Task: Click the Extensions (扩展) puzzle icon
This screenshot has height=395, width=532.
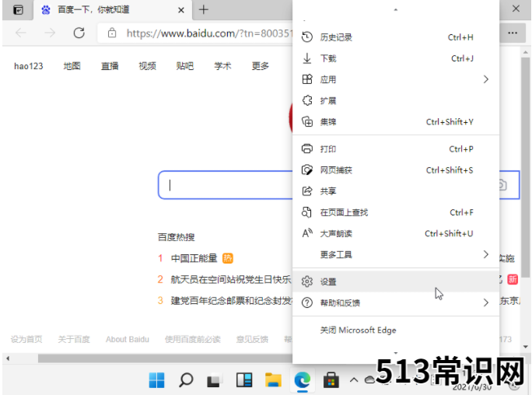Action: point(307,101)
